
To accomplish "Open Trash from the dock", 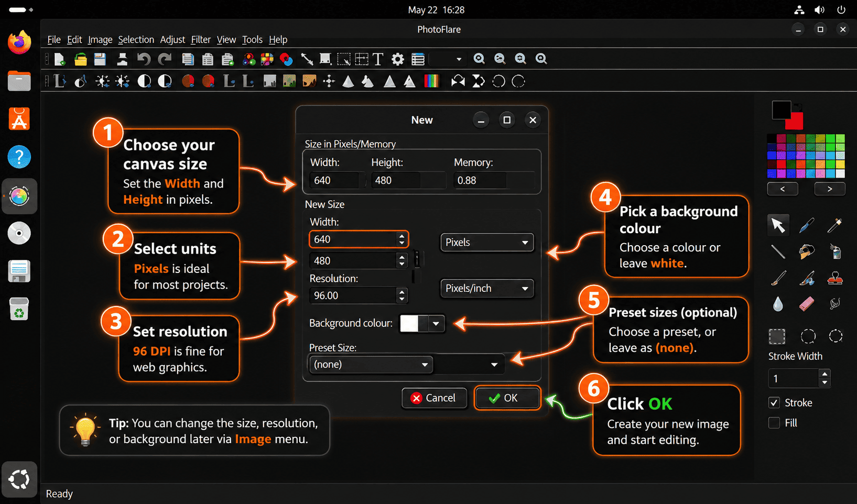I will 19,309.
